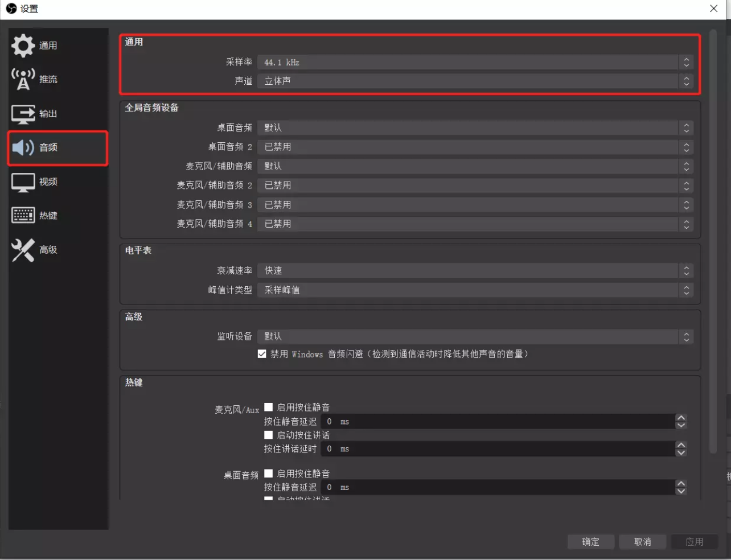Image resolution: width=731 pixels, height=560 pixels.
Task: Enable 启用按住静音 for 麦克风/Aux
Action: pos(270,407)
